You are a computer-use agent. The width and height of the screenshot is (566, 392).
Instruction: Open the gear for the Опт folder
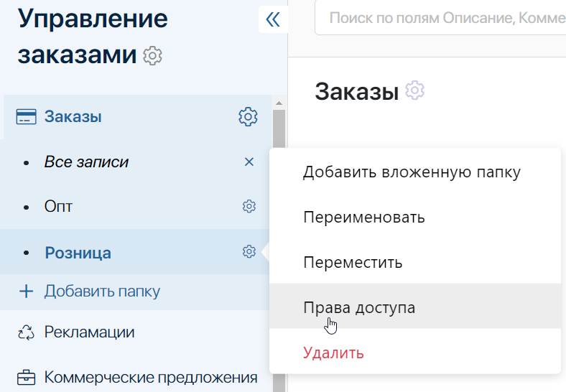249,207
